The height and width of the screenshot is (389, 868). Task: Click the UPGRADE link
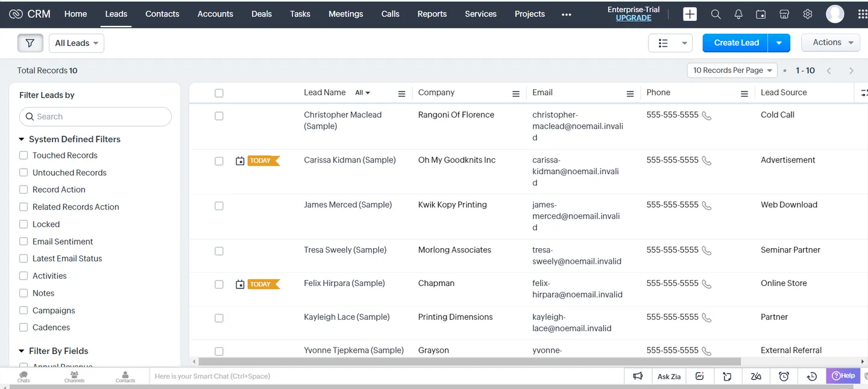point(634,18)
